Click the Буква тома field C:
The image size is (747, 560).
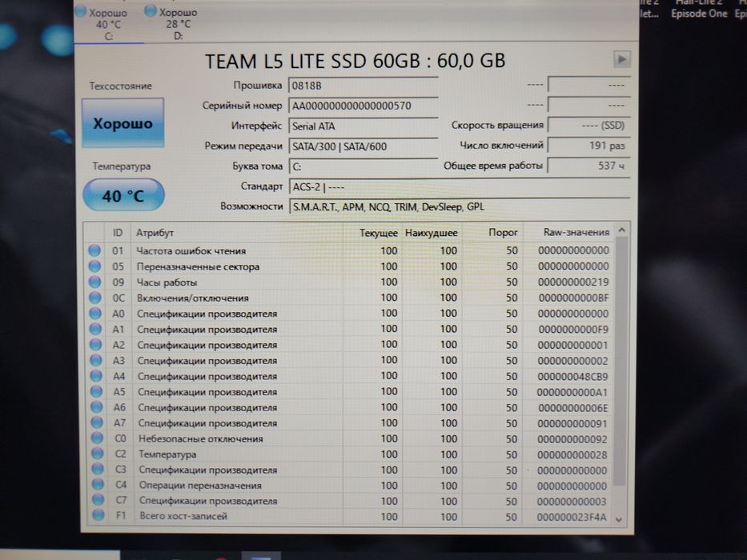tap(363, 166)
